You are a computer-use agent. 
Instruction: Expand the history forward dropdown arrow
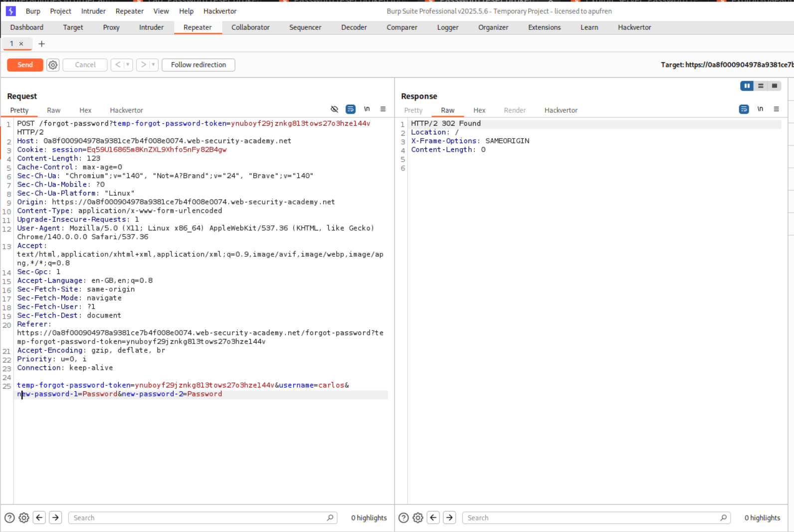[153, 65]
